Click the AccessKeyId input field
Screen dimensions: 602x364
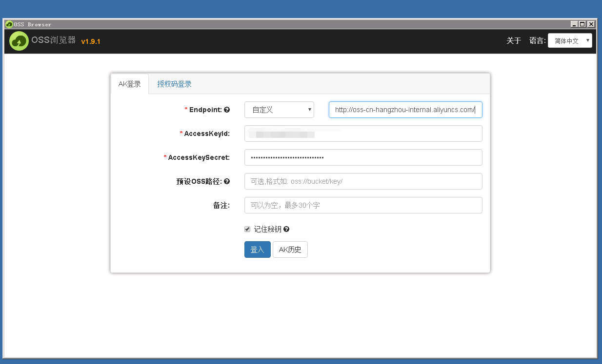click(363, 134)
